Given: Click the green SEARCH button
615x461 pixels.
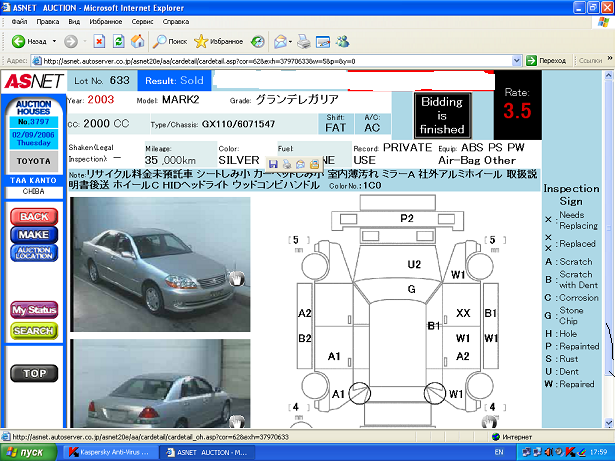Looking at the screenshot, I should (x=34, y=331).
